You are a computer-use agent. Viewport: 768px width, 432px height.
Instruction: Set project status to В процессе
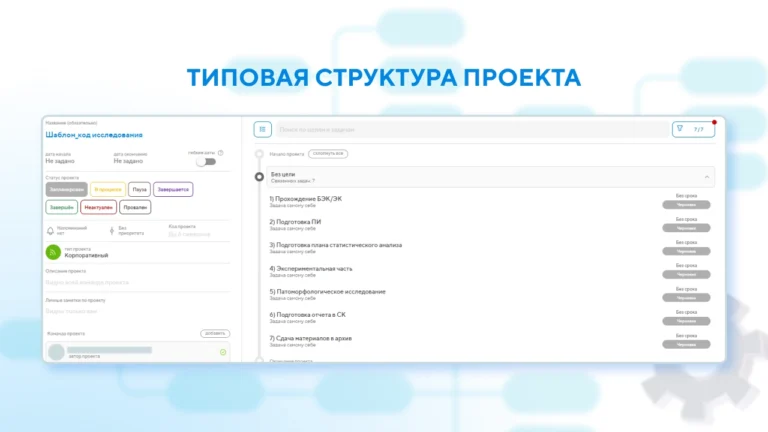coord(108,190)
